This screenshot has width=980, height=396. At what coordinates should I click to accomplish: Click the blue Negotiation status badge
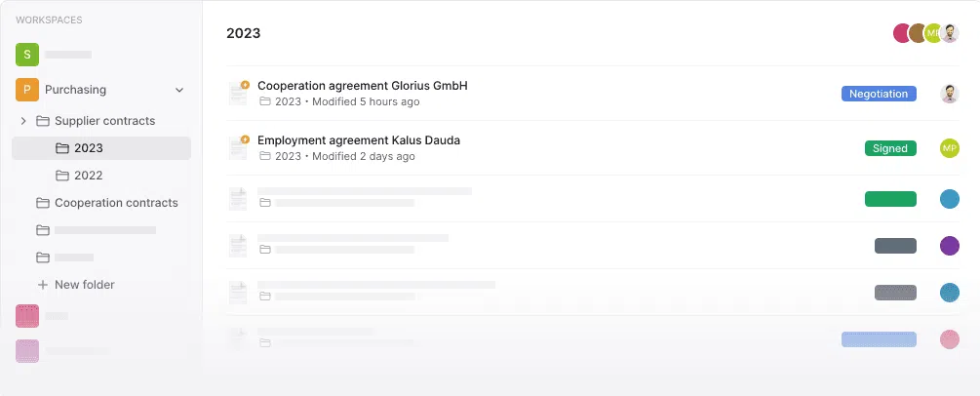tap(879, 94)
